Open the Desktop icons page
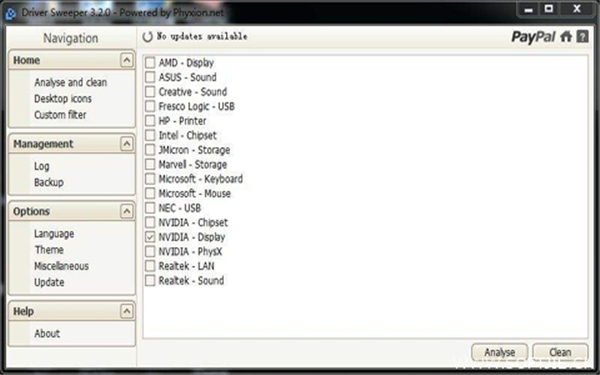600x375 pixels. [63, 99]
